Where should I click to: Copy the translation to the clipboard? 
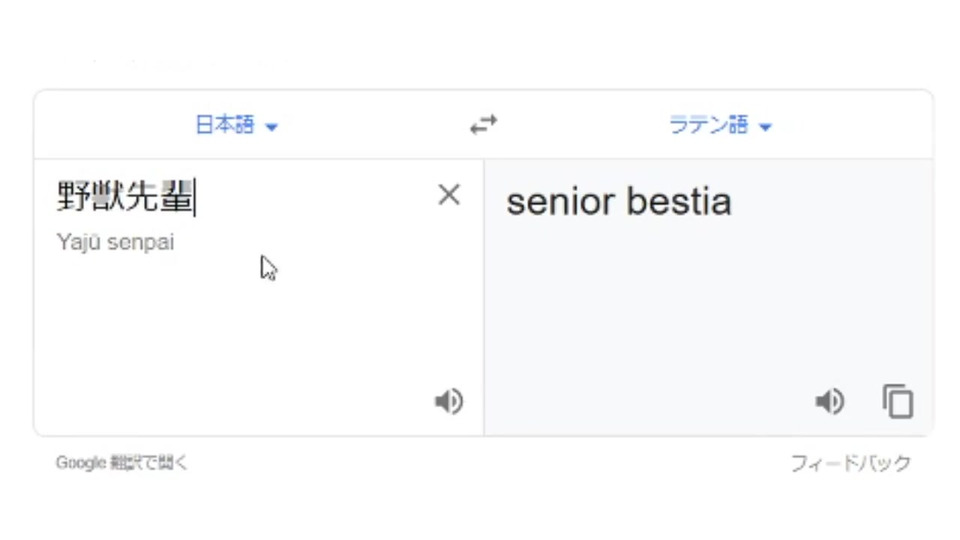point(897,402)
